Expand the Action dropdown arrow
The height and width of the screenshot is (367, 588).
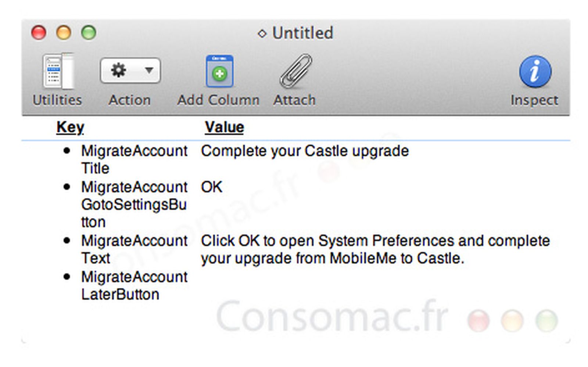pyautogui.click(x=149, y=70)
